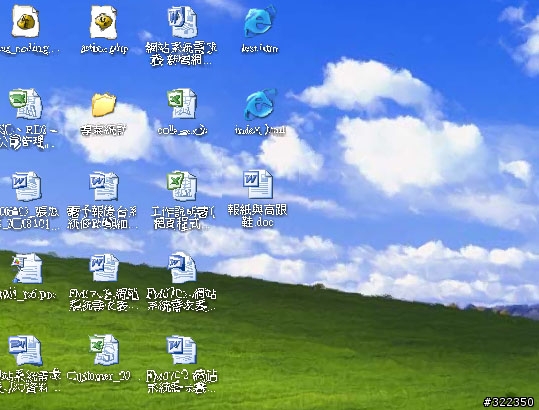
Task: Select the Word icon for 報紙與高跟鞋.doc
Action: tap(258, 185)
